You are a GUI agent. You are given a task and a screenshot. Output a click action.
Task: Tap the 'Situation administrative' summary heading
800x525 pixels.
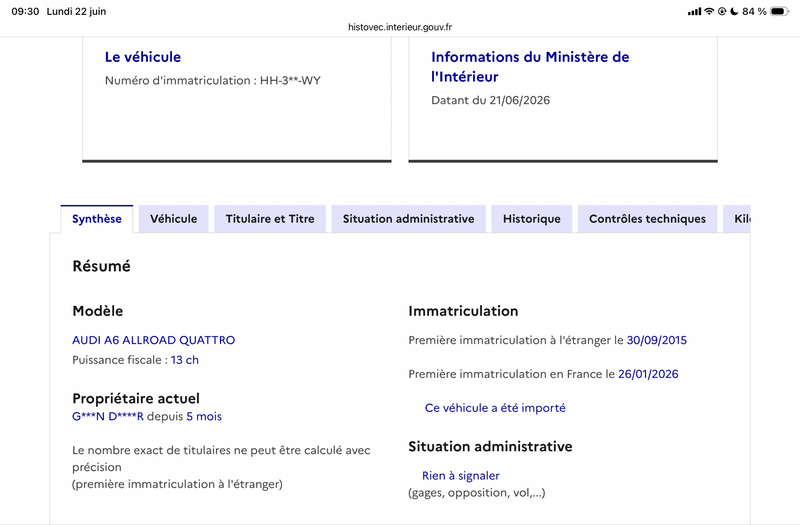tap(490, 446)
